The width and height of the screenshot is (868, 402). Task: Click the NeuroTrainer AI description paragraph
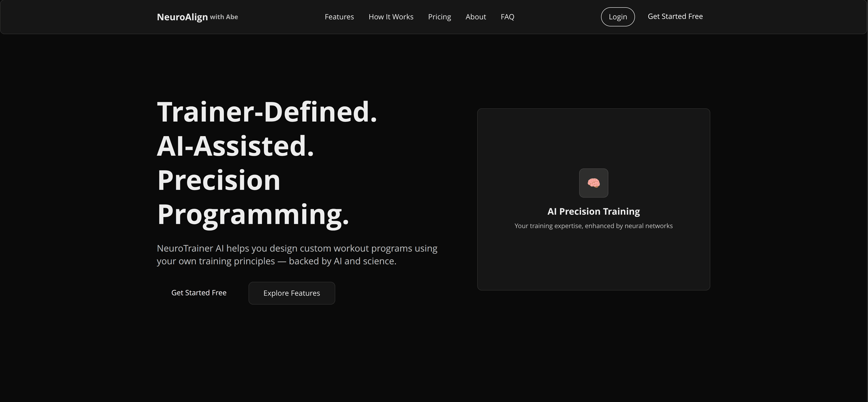[x=297, y=254]
